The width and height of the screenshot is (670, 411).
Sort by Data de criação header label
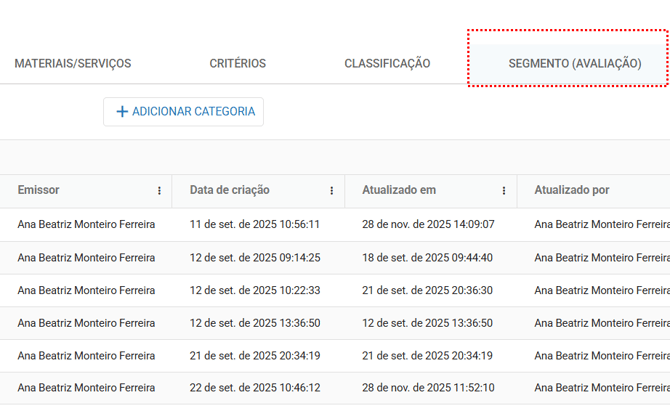[229, 190]
